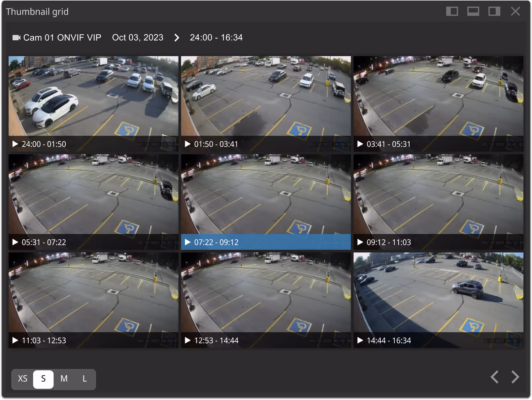Open the Oct 03, 2023 date picker

coord(137,37)
